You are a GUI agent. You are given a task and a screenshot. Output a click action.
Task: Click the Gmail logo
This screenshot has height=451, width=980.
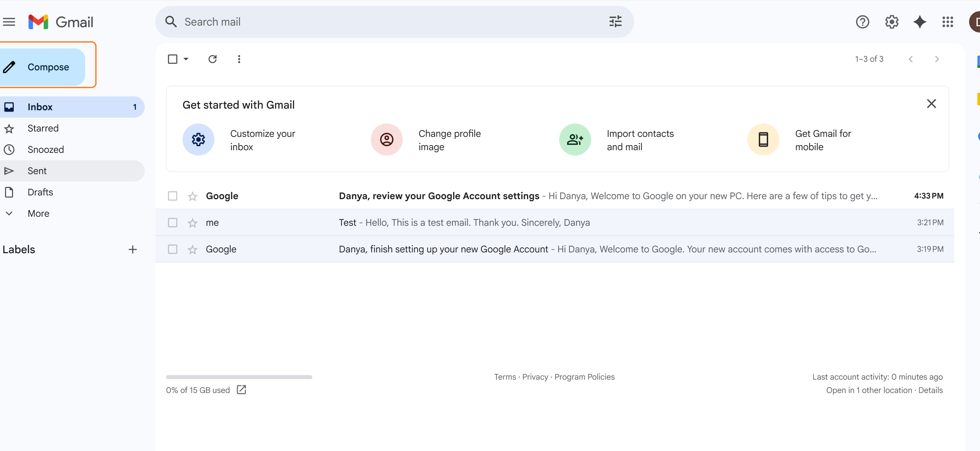(61, 22)
